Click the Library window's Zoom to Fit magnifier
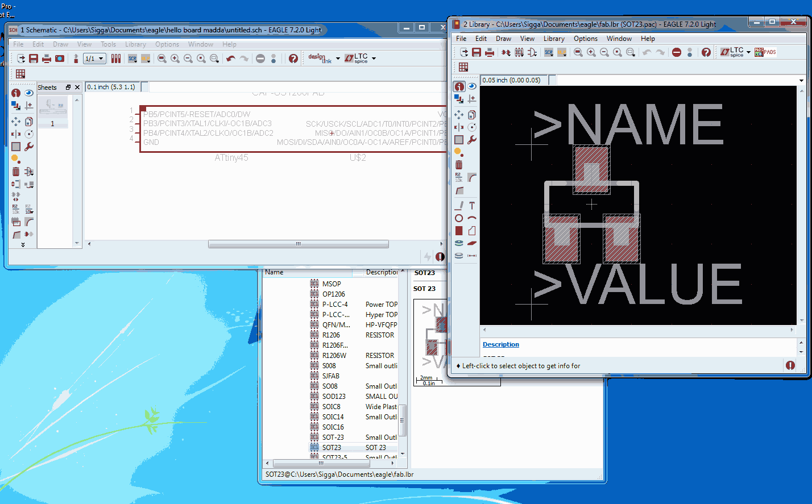This screenshot has width=812, height=504. click(x=578, y=52)
